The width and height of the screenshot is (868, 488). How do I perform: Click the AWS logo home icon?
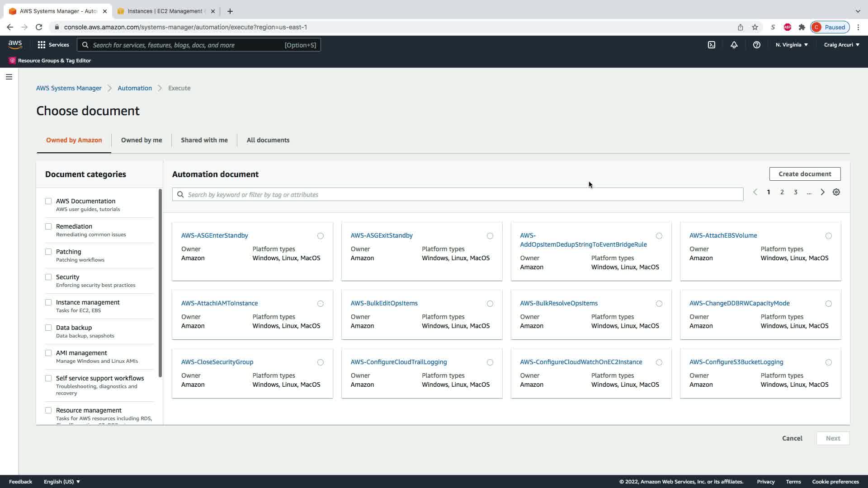15,44
